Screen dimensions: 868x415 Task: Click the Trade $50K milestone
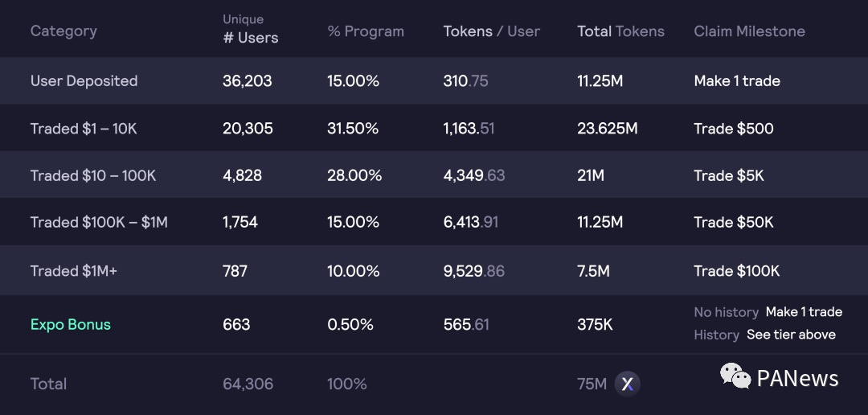[x=734, y=222]
